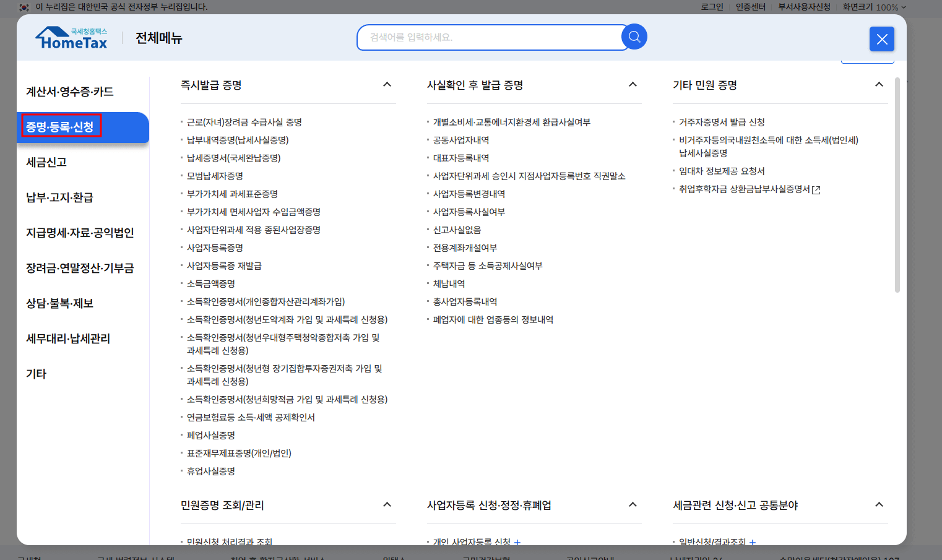Click the search magnifier icon

[634, 37]
